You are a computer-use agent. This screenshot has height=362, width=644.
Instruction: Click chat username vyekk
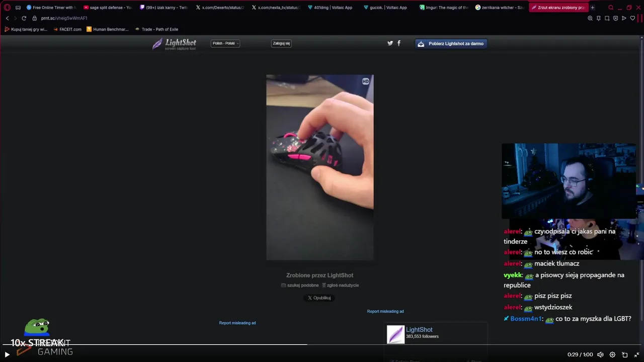(x=512, y=275)
